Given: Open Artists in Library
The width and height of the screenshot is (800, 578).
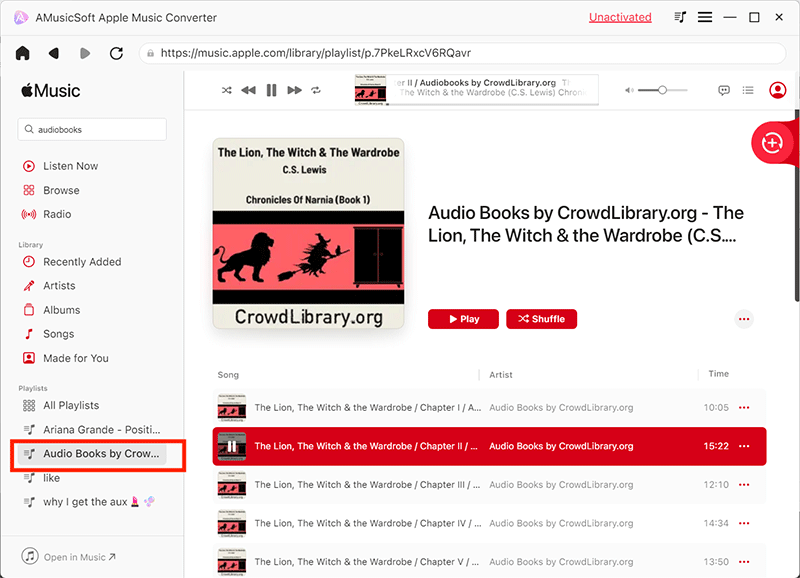Looking at the screenshot, I should point(49,286).
